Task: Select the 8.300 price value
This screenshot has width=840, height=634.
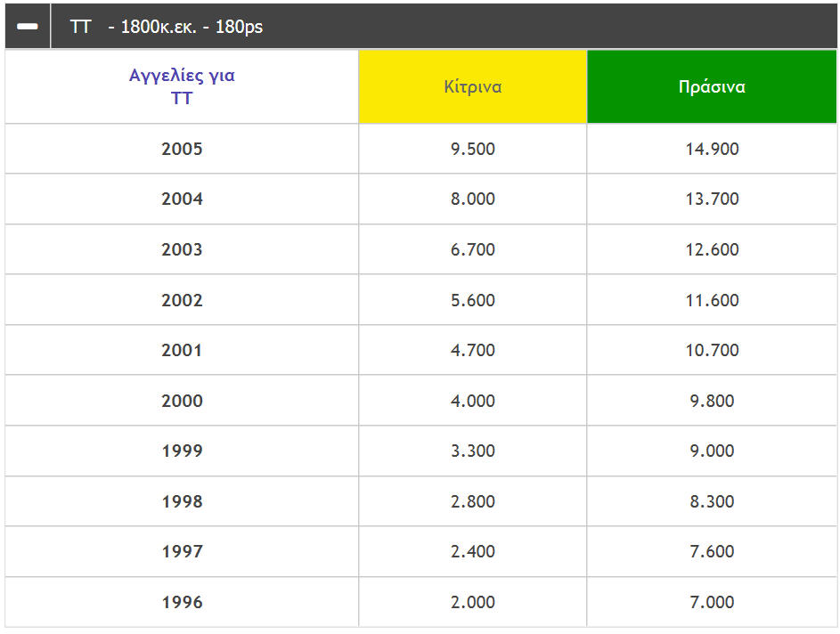Action: click(712, 501)
